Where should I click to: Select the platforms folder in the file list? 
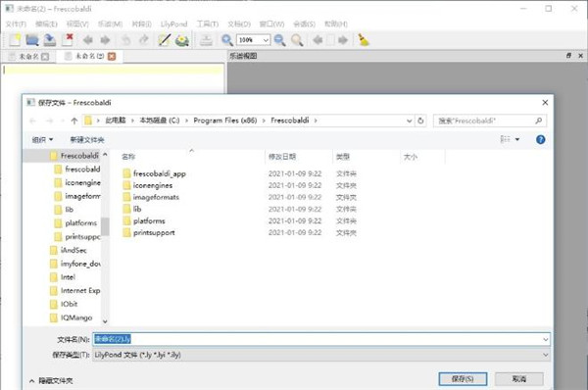[149, 220]
